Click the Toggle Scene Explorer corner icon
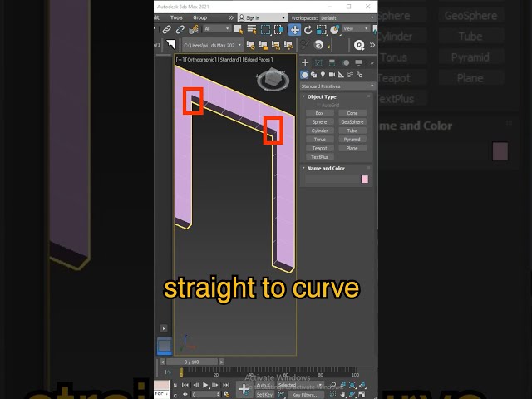532x399 pixels. click(170, 44)
